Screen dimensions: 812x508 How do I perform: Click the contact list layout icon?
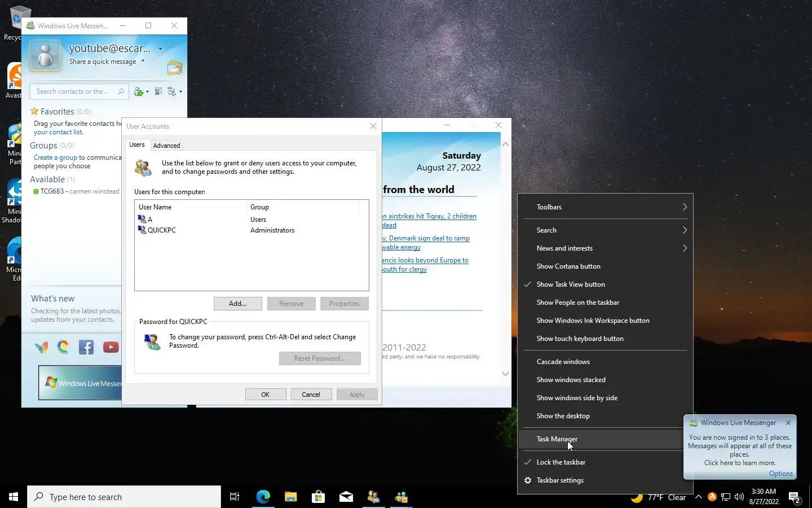(158, 91)
